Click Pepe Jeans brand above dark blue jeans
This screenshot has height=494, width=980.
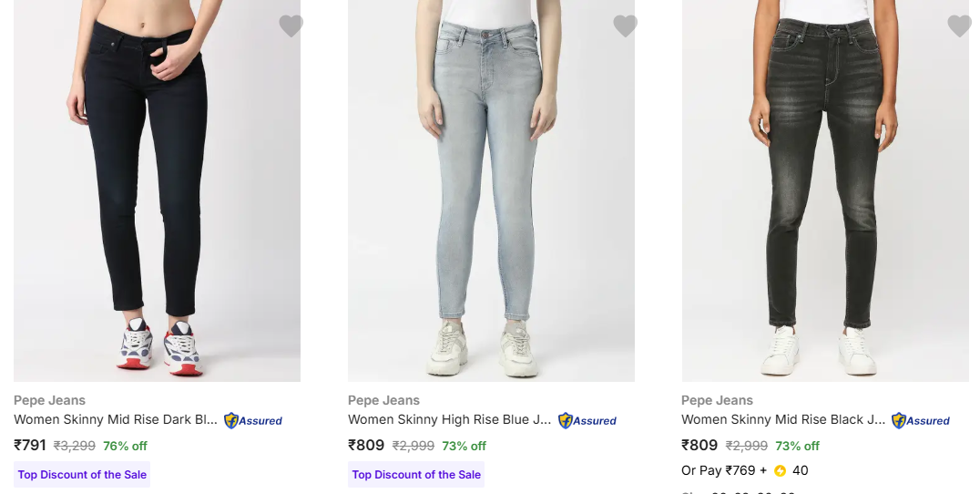[49, 400]
